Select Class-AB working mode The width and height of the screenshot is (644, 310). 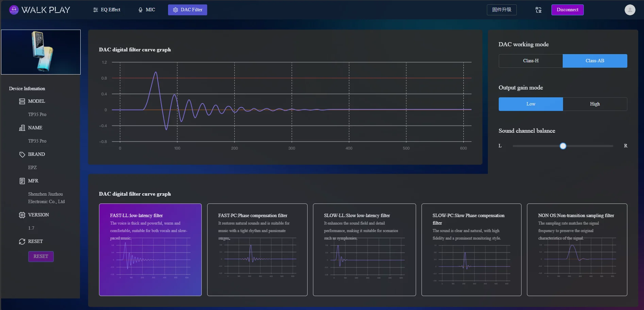(x=595, y=61)
